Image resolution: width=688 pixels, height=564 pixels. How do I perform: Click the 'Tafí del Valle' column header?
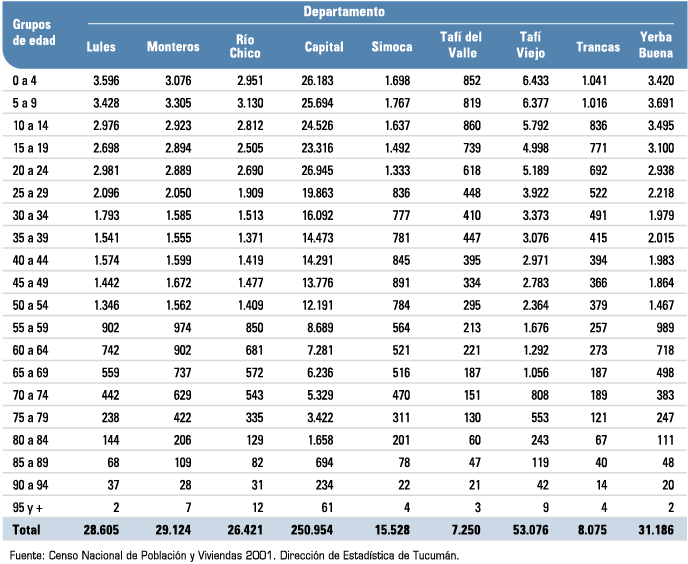(461, 45)
